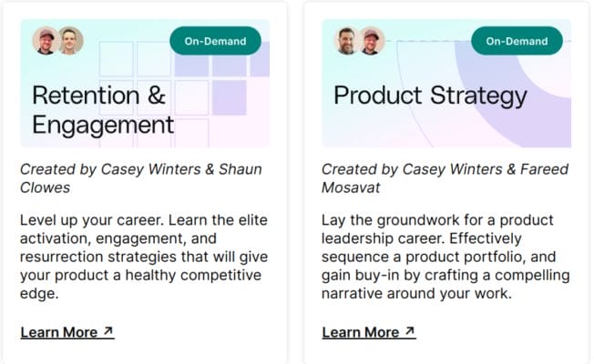
Task: Click the "Retention & Engagement" course title
Action: click(102, 109)
